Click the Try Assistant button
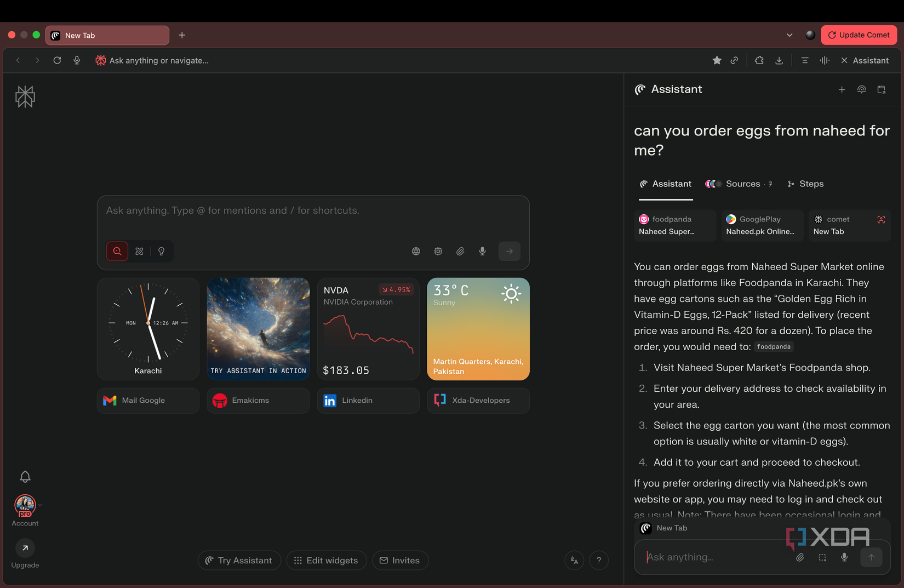904x588 pixels. point(239,560)
